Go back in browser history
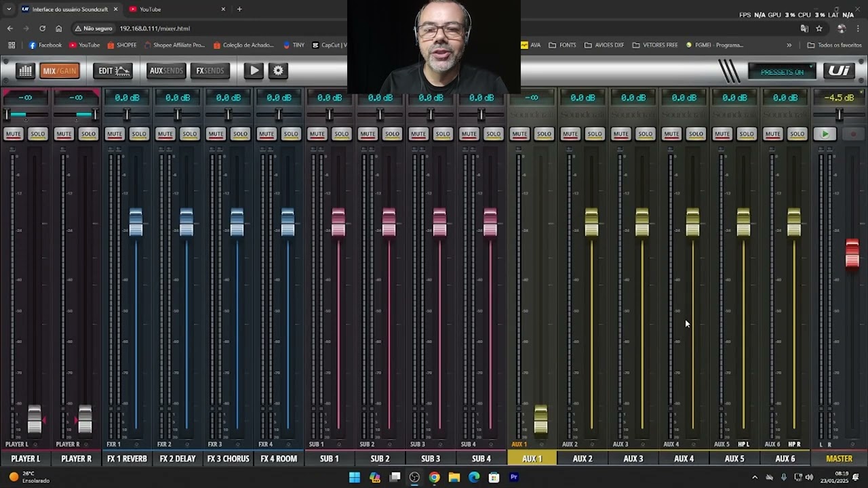The image size is (868, 488). pyautogui.click(x=9, y=28)
